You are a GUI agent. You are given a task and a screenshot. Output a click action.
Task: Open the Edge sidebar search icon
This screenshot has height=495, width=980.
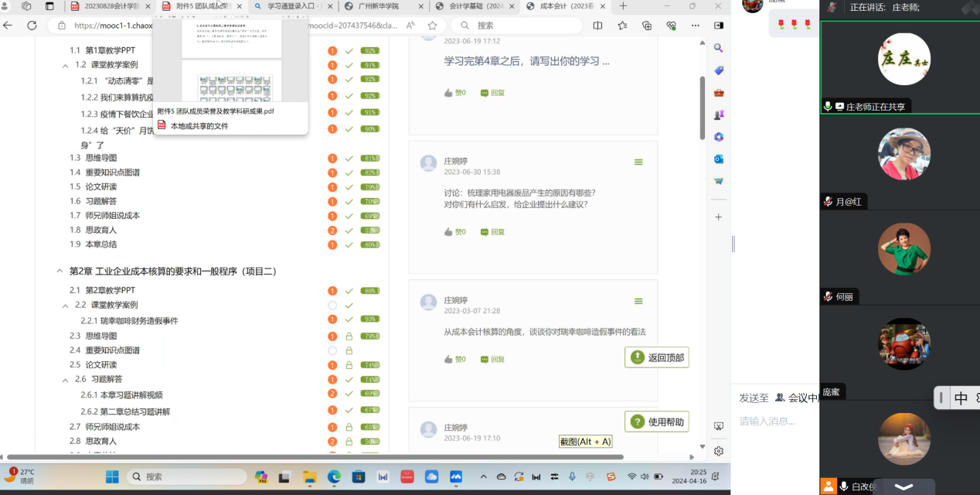719,48
